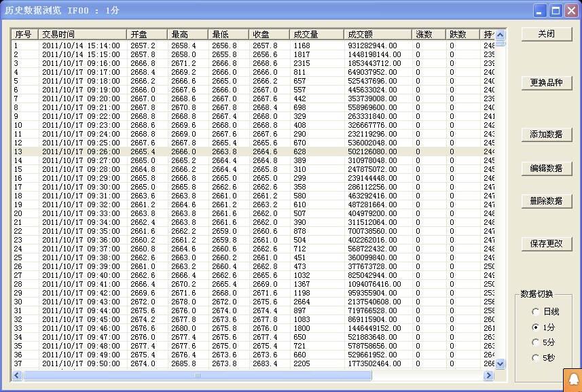582x392 pixels.
Task: Select row 2011/10/17 09:16:00
Action: click(253, 63)
